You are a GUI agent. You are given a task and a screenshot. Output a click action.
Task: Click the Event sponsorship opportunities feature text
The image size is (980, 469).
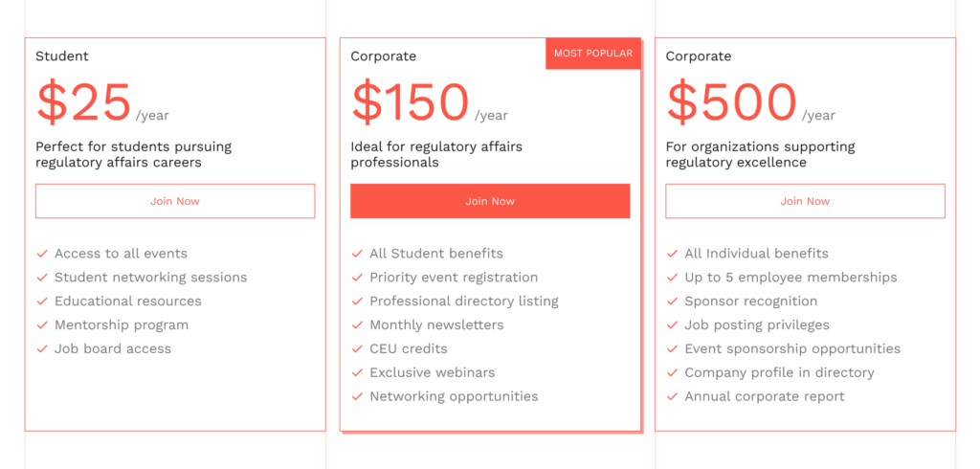point(792,349)
